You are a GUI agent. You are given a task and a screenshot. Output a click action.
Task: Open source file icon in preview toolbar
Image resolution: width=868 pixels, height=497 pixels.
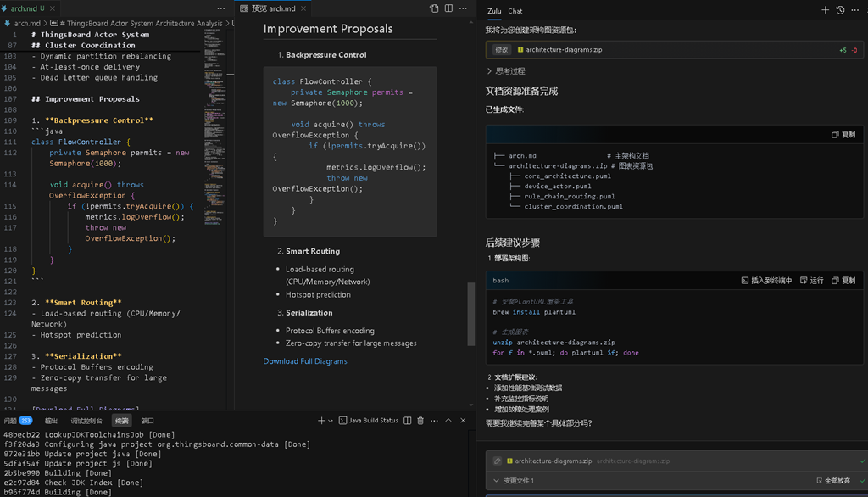point(434,8)
